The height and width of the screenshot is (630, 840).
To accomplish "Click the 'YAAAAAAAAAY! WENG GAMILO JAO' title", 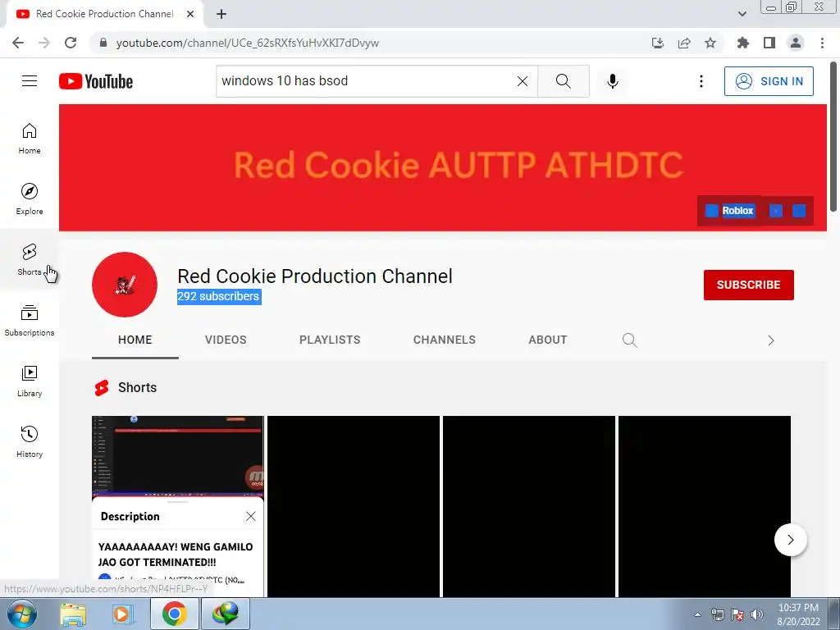I will coord(176,554).
